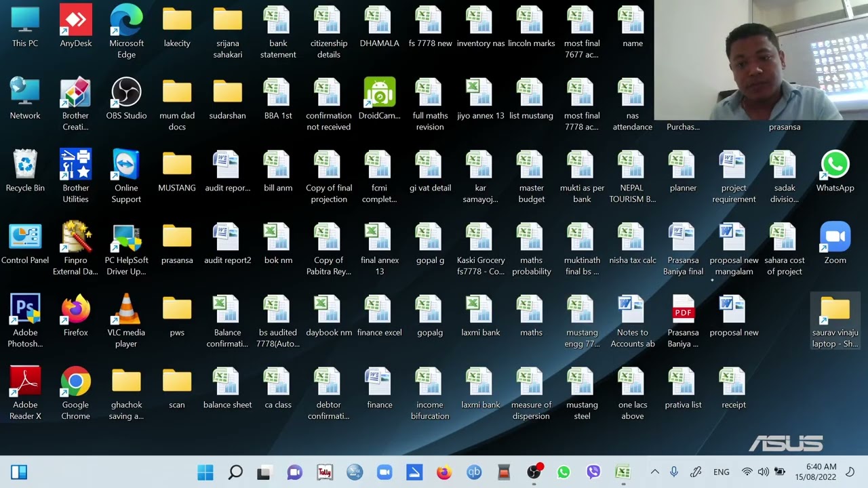Launch OBS Studio desktop shortcut
This screenshot has width=868, height=488.
point(126,100)
